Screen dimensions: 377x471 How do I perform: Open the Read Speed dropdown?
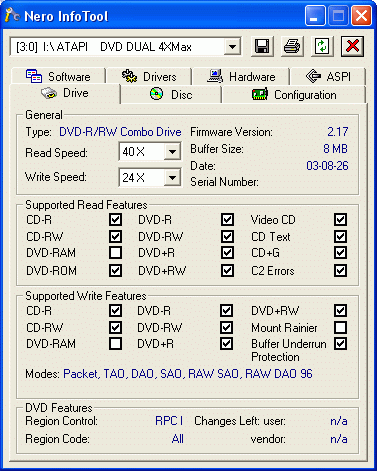click(x=172, y=152)
